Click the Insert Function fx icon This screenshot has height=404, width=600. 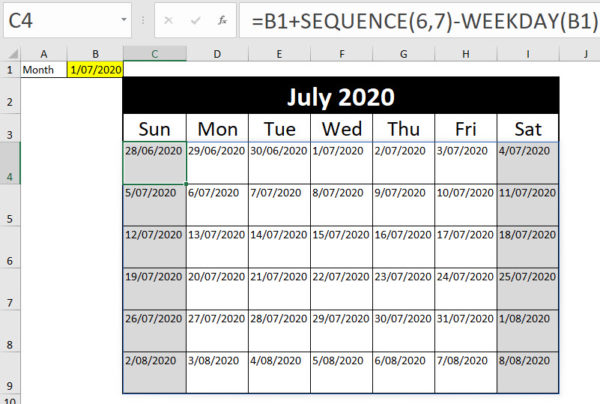tap(222, 20)
